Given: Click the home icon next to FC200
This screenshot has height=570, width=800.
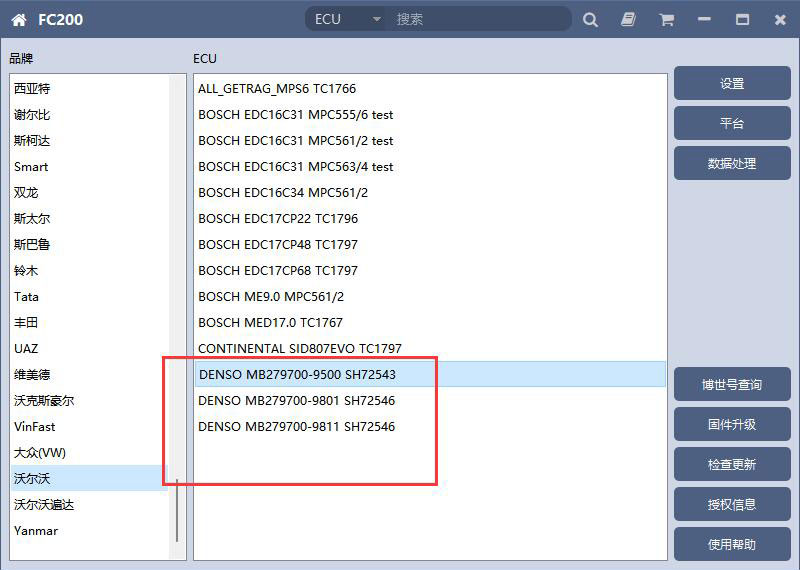Looking at the screenshot, I should [19, 20].
